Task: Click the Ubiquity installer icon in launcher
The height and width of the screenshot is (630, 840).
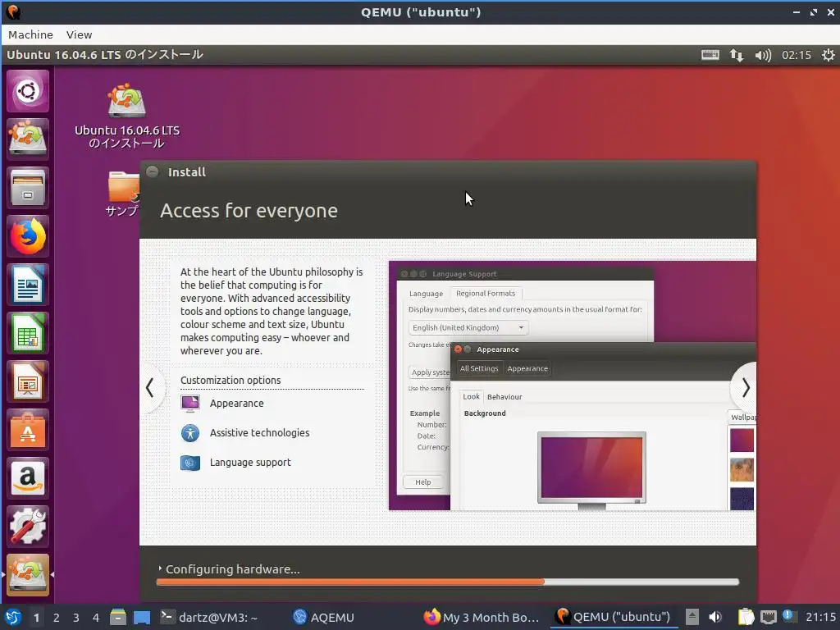Action: click(x=28, y=139)
